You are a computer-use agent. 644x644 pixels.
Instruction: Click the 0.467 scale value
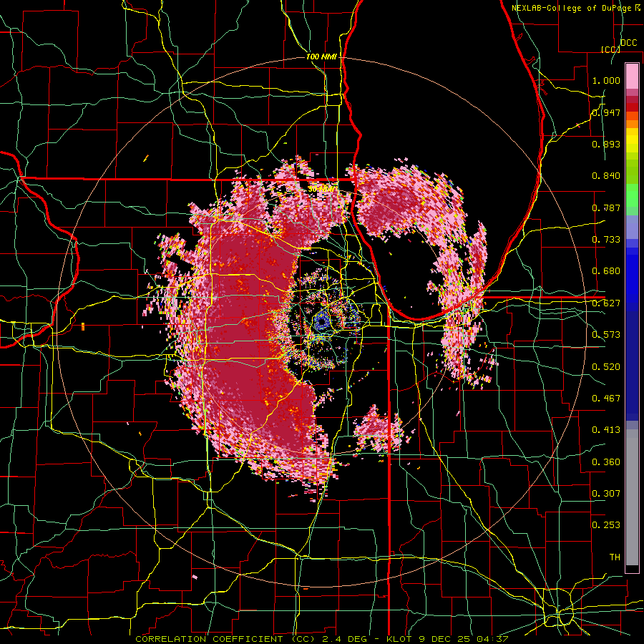[606, 399]
